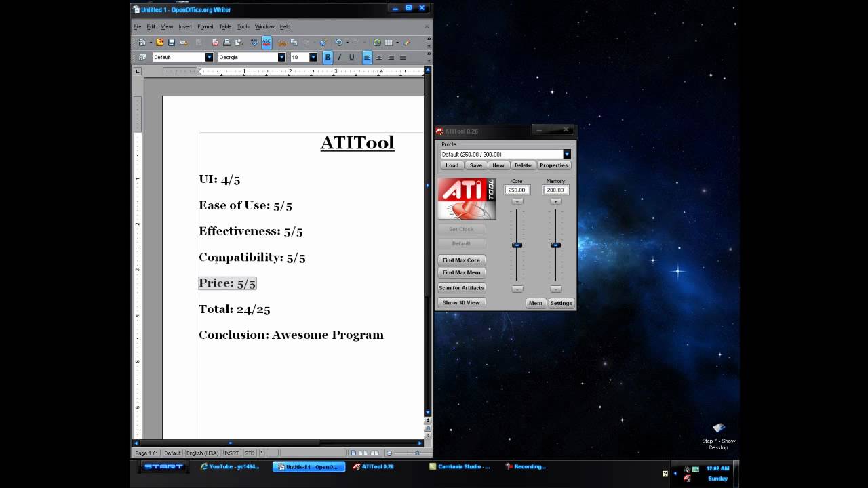Open the Table menu
The height and width of the screenshot is (488, 868).
pos(225,27)
